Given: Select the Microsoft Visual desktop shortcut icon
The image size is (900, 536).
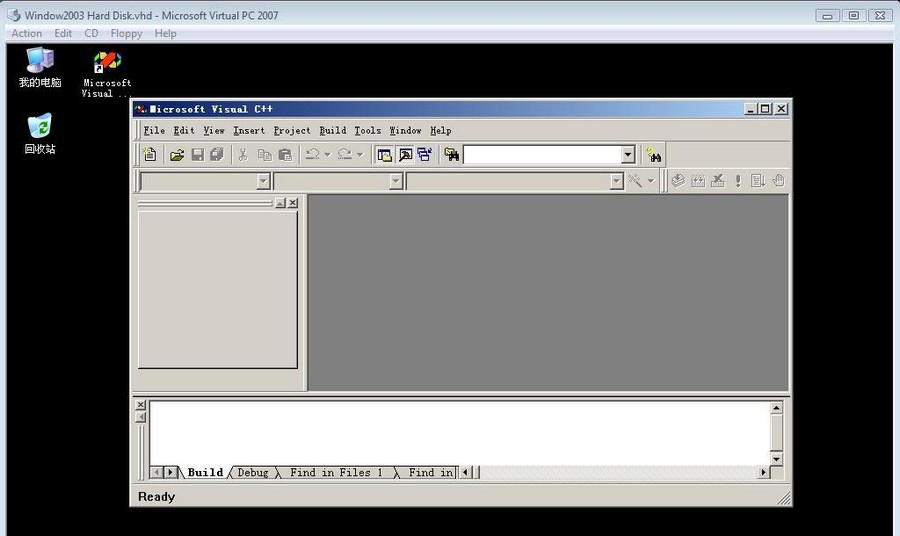Looking at the screenshot, I should 107,75.
